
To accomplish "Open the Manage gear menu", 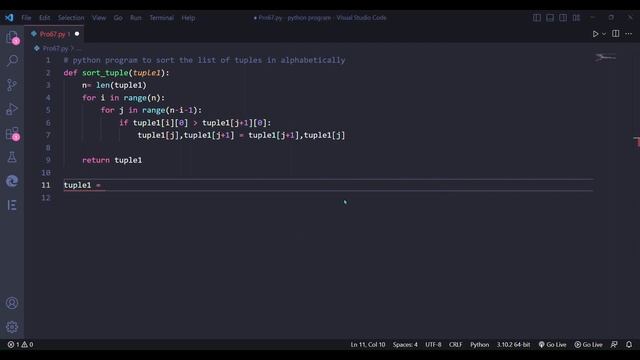I will click(12, 327).
